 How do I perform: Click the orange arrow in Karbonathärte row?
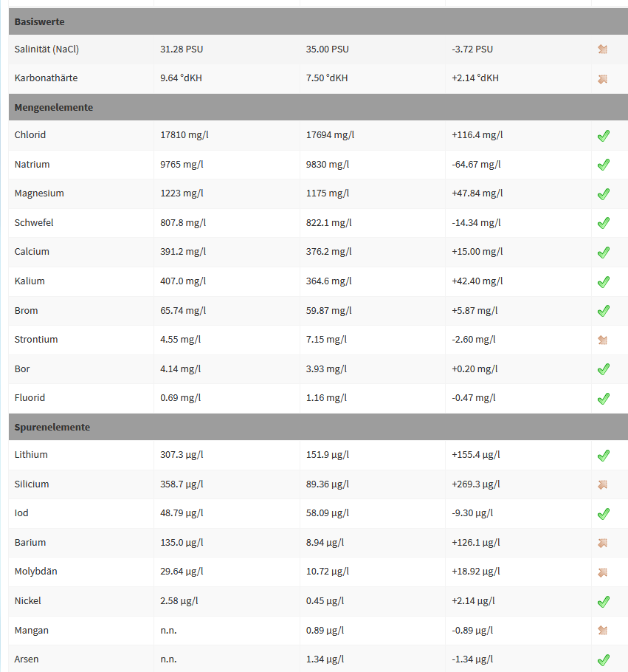pyautogui.click(x=602, y=78)
